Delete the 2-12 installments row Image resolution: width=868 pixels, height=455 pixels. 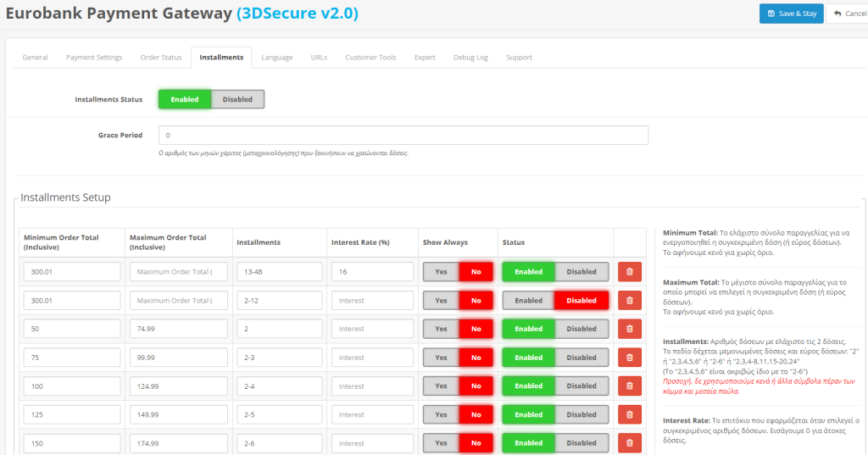(x=630, y=301)
